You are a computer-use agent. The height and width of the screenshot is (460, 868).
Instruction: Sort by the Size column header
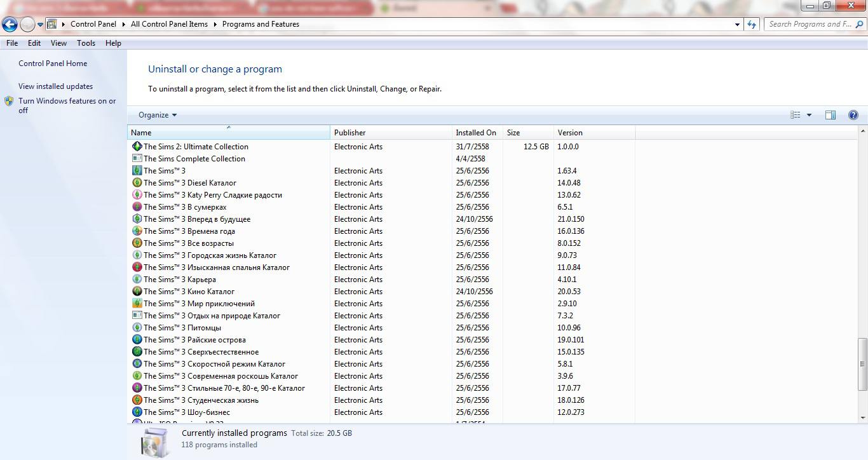pyautogui.click(x=528, y=133)
